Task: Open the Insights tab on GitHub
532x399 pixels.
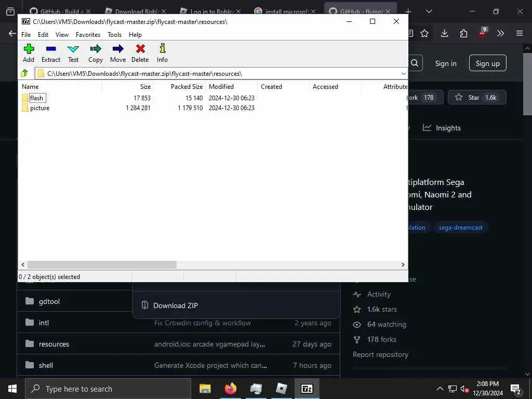Action: 442,128
